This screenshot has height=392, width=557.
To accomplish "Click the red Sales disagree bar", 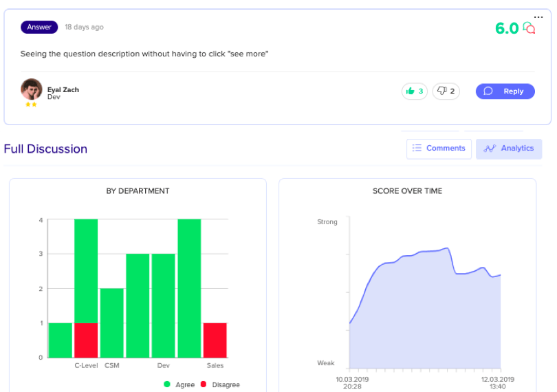I will coord(215,340).
